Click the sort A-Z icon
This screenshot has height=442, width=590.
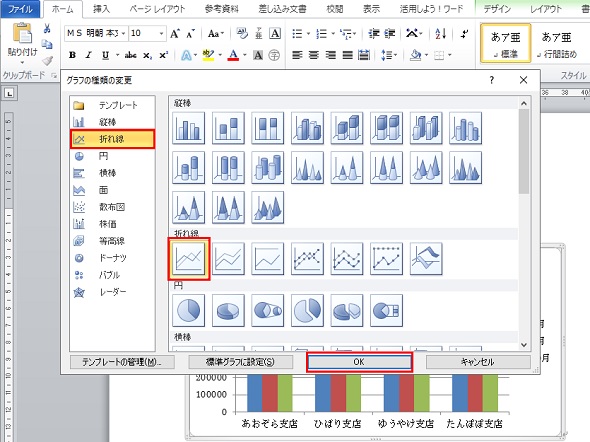[x=441, y=34]
